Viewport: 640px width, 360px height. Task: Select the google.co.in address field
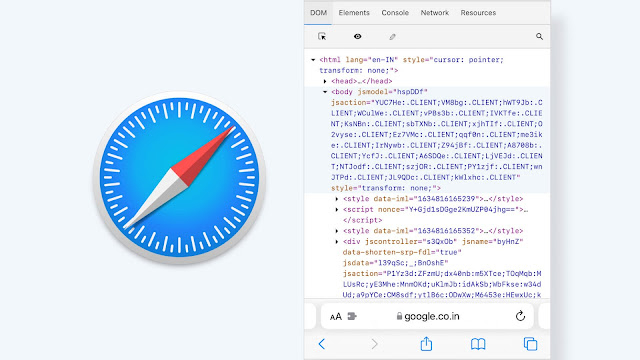pyautogui.click(x=427, y=316)
